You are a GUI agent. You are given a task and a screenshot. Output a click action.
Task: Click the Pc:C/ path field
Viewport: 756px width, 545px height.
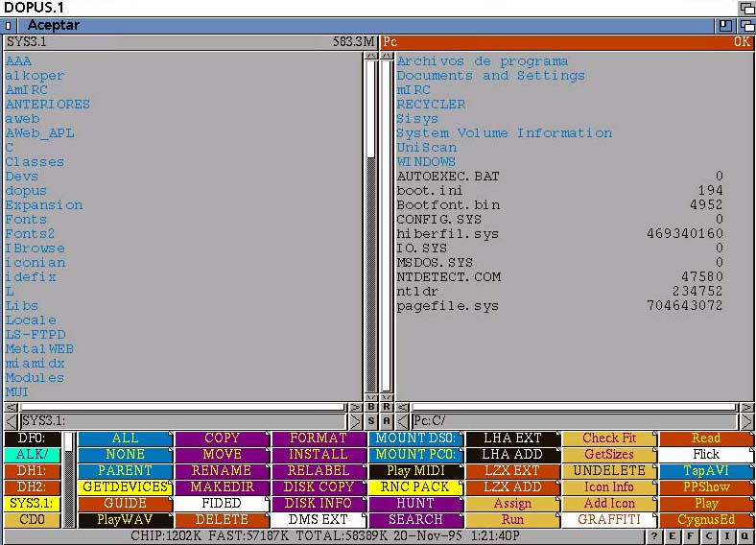click(x=574, y=421)
